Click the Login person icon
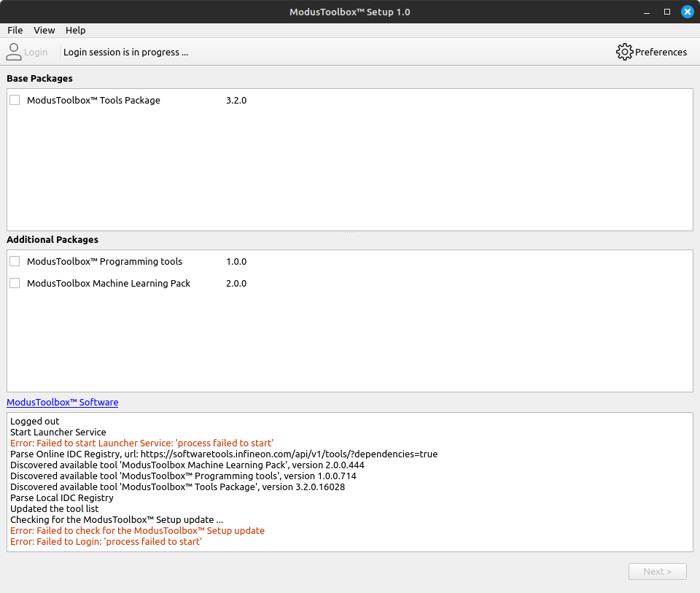The width and height of the screenshot is (700, 593). pyautogui.click(x=13, y=52)
